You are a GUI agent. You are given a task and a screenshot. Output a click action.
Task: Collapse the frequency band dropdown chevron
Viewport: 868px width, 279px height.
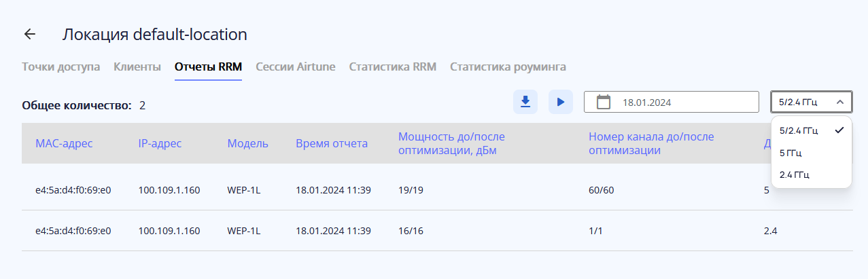click(x=840, y=103)
